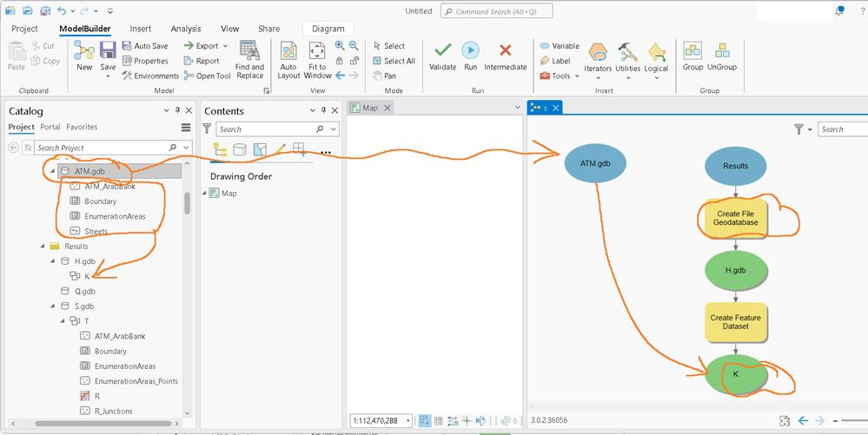Apply Auto Layout to the diagram
The width and height of the screenshot is (868, 435).
[288, 60]
